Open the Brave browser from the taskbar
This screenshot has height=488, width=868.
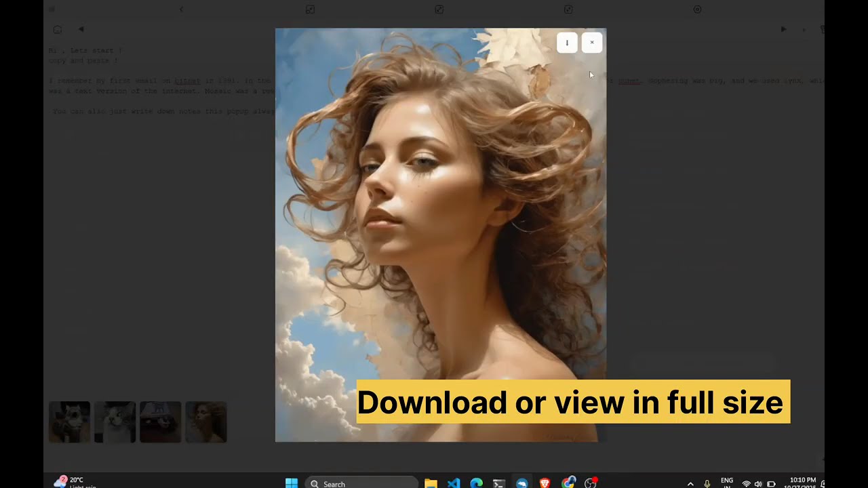[x=545, y=483]
